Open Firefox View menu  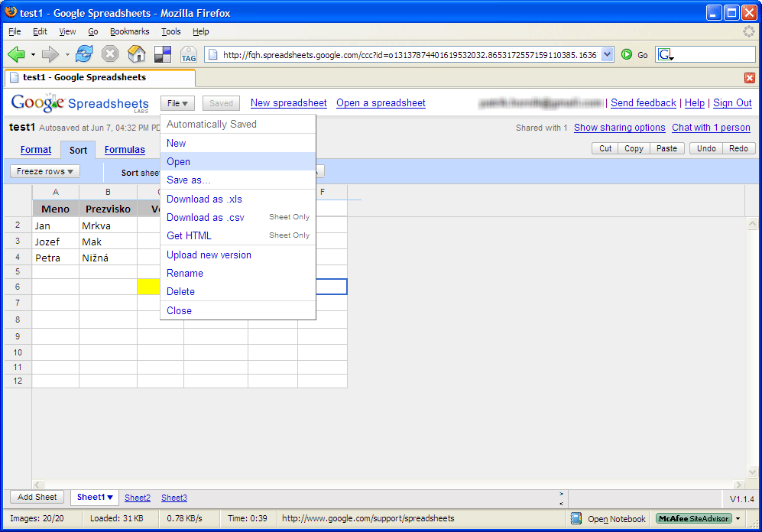67,31
